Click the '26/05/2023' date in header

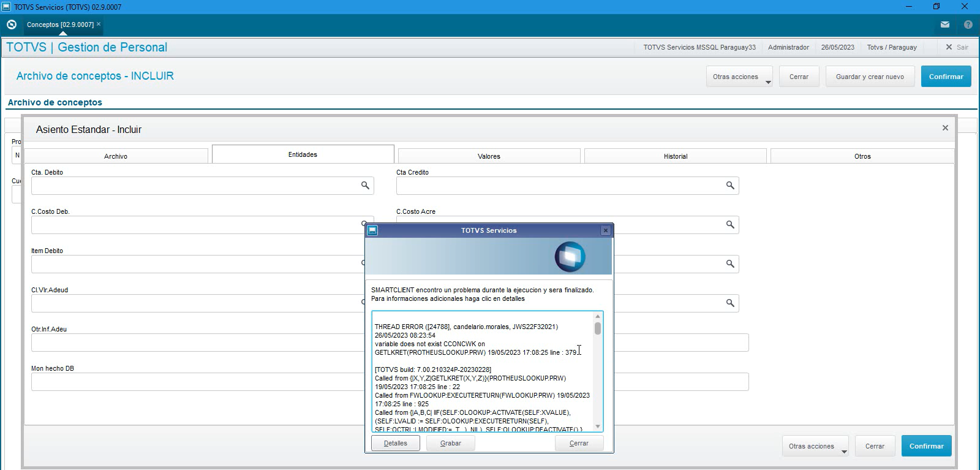pyautogui.click(x=837, y=47)
